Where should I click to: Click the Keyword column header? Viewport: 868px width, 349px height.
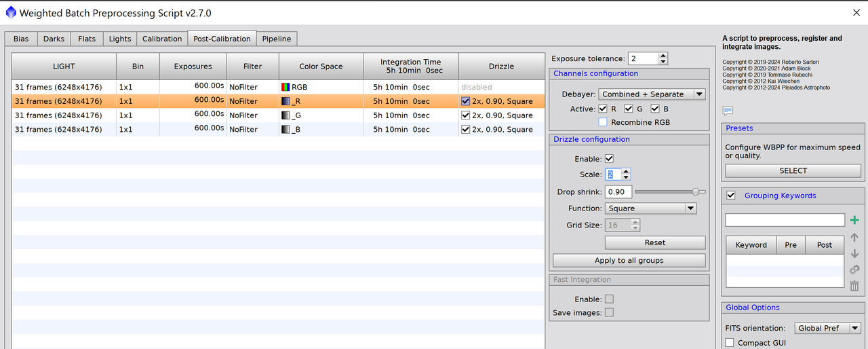coord(751,244)
